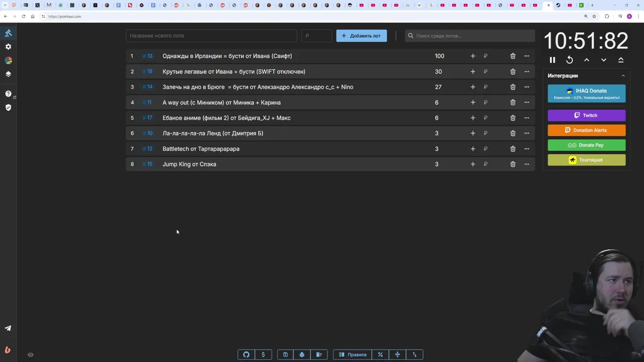Open IHAQ Donate integration
Image resolution: width=644 pixels, height=362 pixels.
[x=587, y=94]
